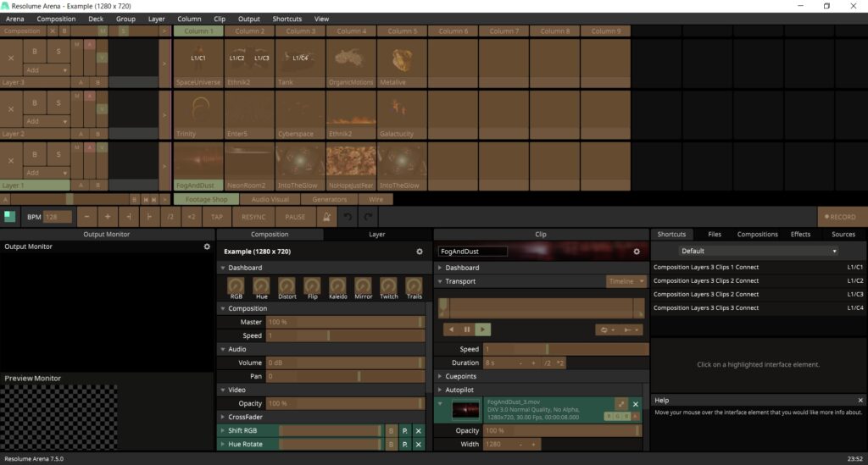The width and height of the screenshot is (868, 465).
Task: Collapse the composition Audio section
Action: pos(223,350)
